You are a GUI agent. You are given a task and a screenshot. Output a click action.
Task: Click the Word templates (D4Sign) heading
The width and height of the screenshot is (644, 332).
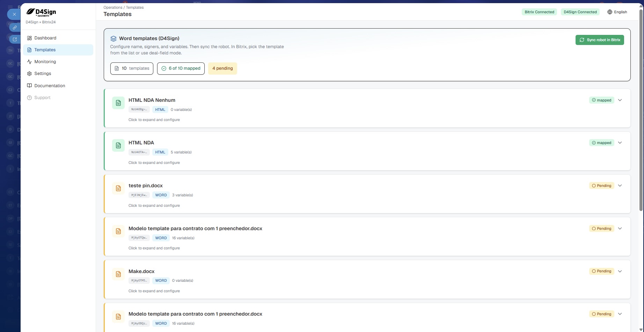pos(149,38)
